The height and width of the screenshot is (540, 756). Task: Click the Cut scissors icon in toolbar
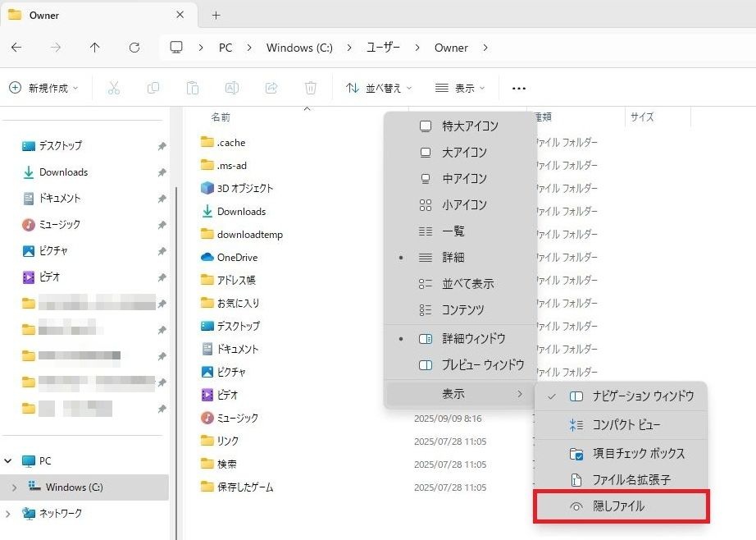pyautogui.click(x=114, y=88)
